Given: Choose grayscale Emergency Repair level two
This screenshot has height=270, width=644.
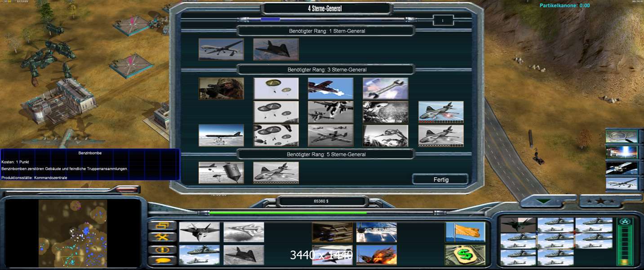Looking at the screenshot, I should click(386, 112).
